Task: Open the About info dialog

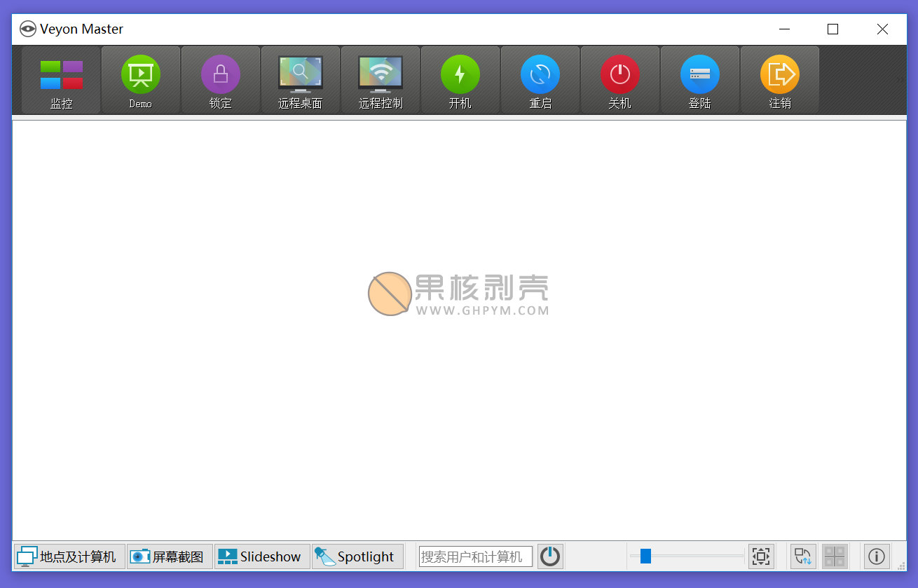Action: [876, 556]
